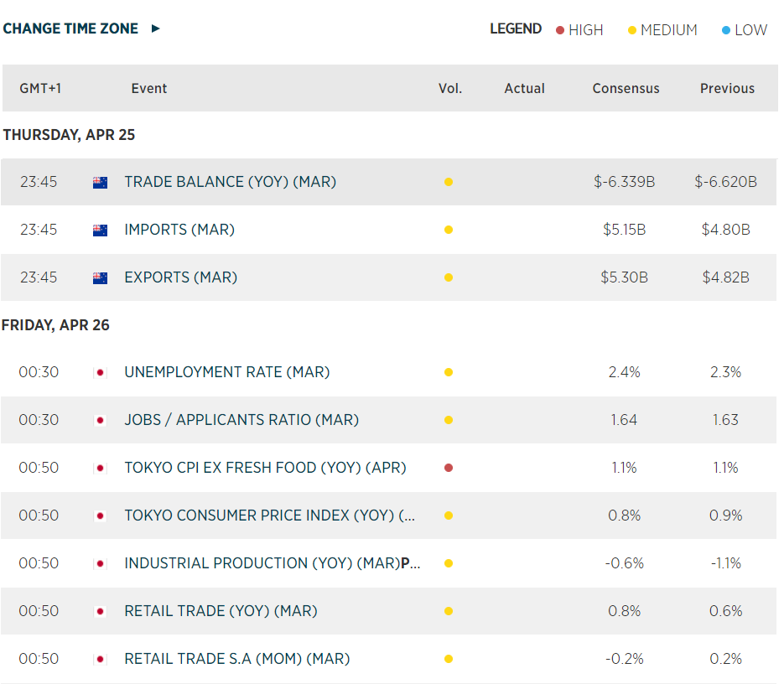Image resolution: width=784 pixels, height=684 pixels.
Task: Toggle the HIGH volatility legend filter
Action: [x=579, y=30]
